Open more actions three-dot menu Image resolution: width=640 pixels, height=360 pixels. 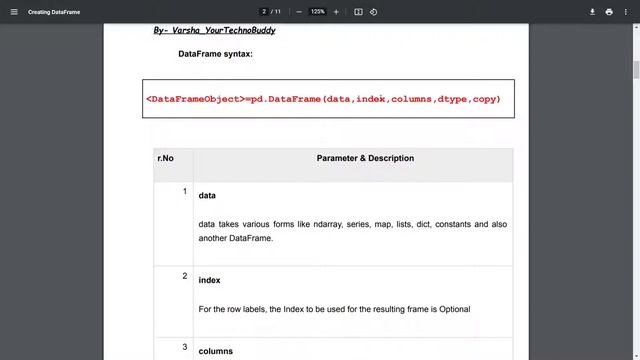pyautogui.click(x=626, y=12)
